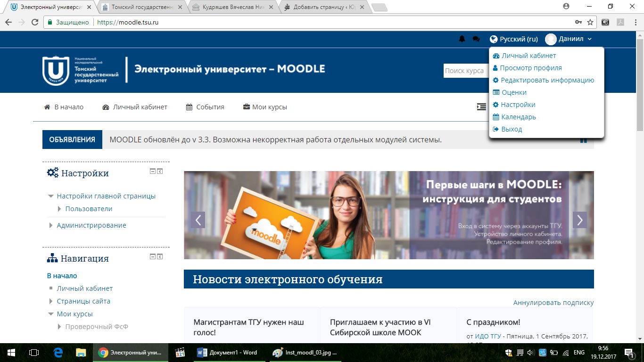Open the Action Center notifications icon
The width and height of the screenshot is (644, 362).
tap(629, 352)
